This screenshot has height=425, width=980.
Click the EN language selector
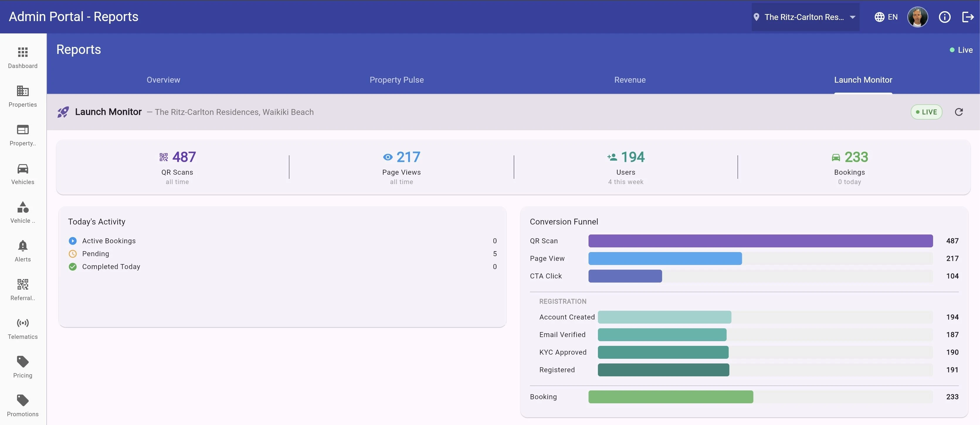[893, 17]
